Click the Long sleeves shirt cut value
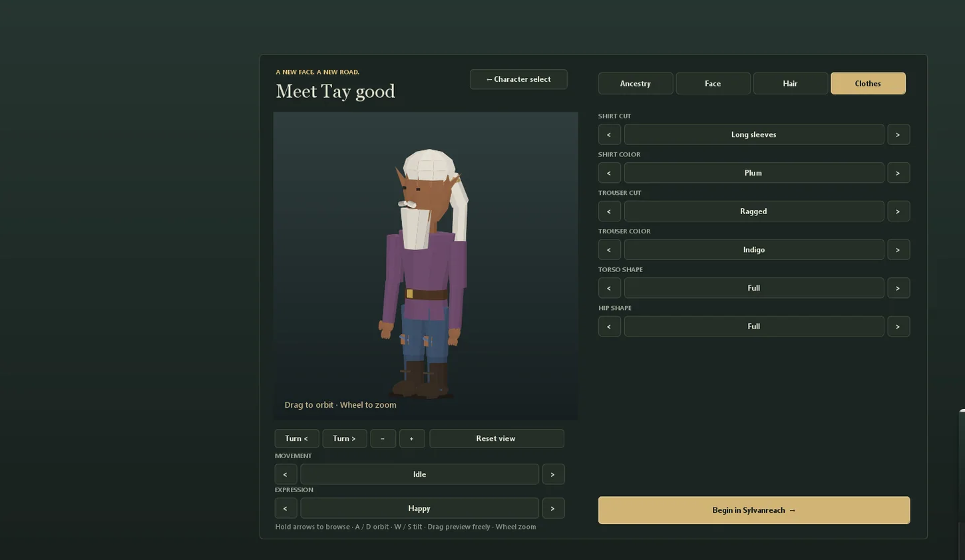Viewport: 965px width, 560px height. (754, 134)
